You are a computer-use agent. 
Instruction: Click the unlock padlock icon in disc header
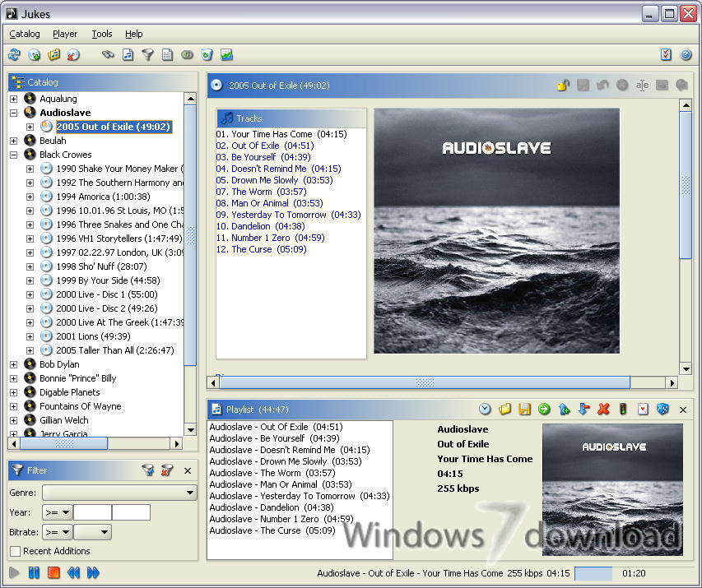coord(563,85)
